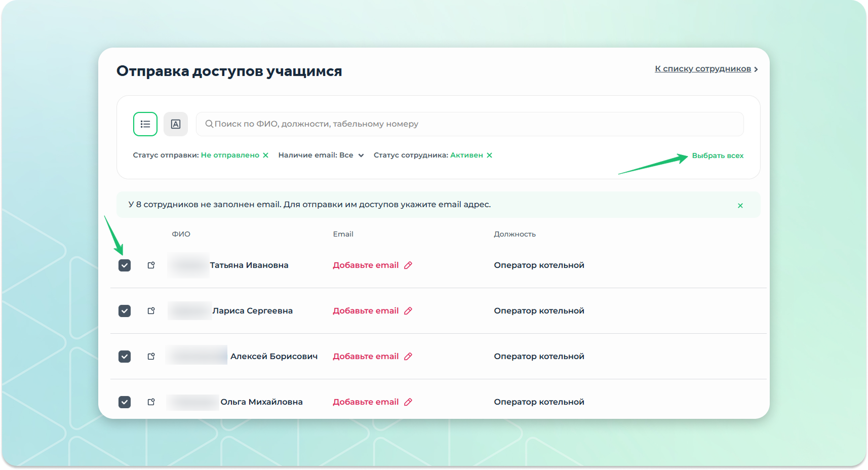Screen dimensions: 868x470
Task: Open the 'Статус отправки' filter value
Action: point(229,155)
